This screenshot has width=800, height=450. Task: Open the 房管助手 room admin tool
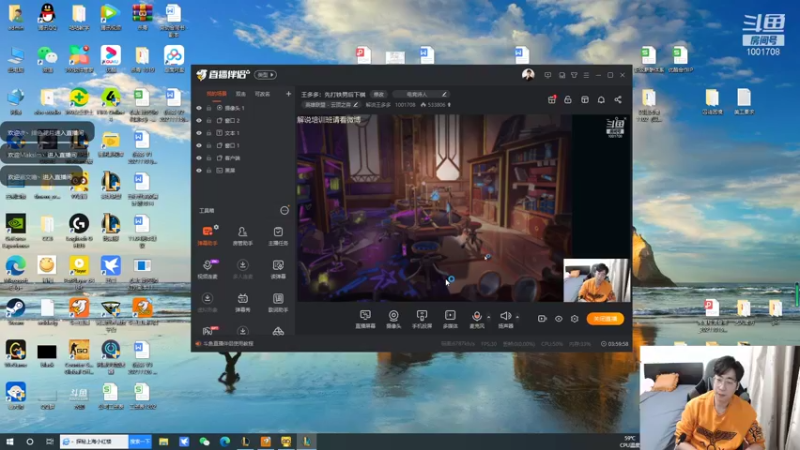click(242, 236)
